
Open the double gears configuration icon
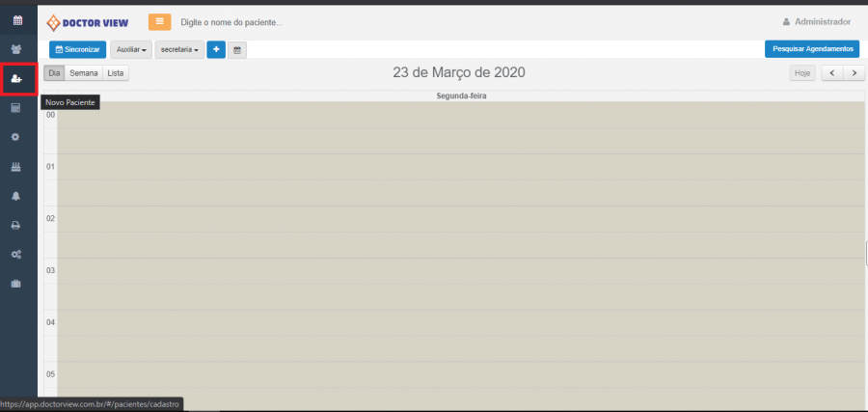pos(16,255)
